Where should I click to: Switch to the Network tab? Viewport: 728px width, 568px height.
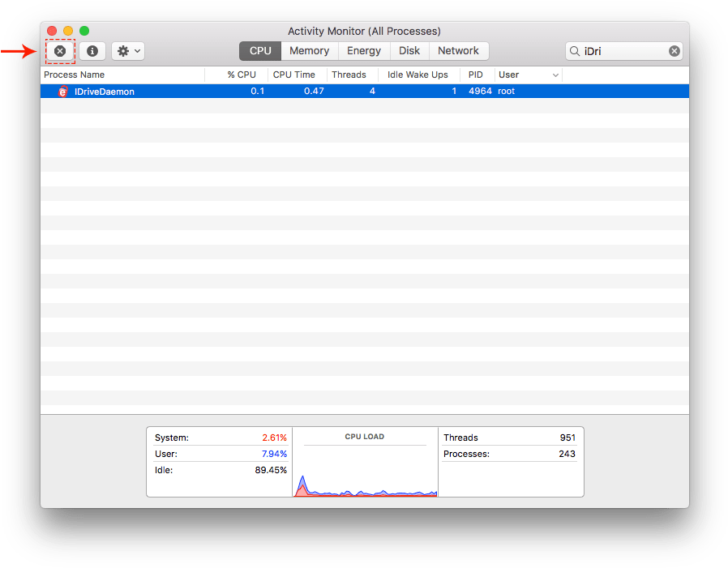(458, 51)
